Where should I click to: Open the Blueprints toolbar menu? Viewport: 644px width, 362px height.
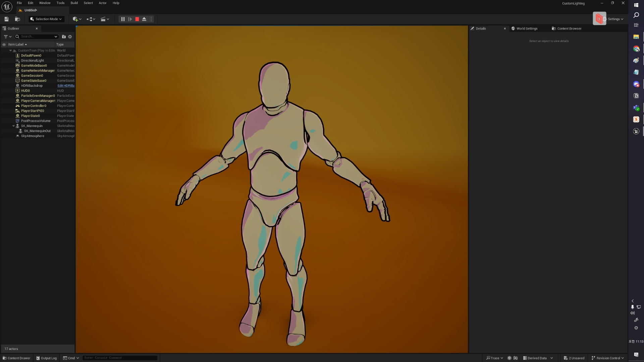pyautogui.click(x=91, y=19)
